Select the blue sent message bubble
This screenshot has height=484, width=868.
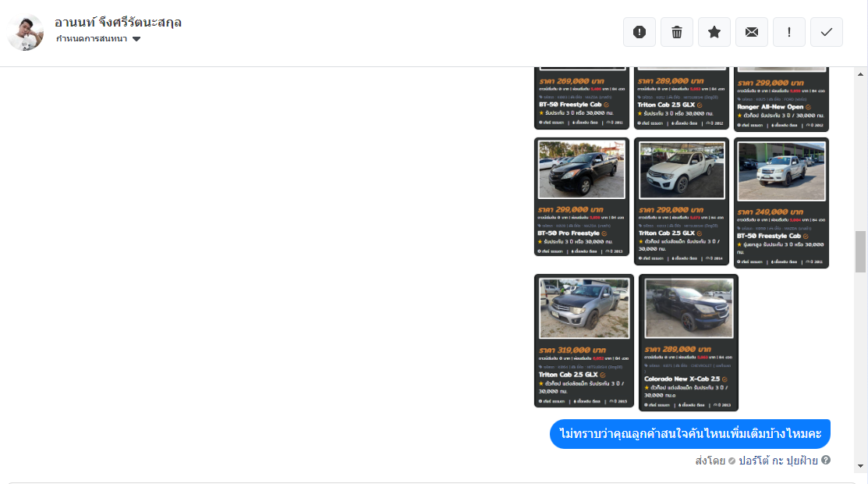689,433
